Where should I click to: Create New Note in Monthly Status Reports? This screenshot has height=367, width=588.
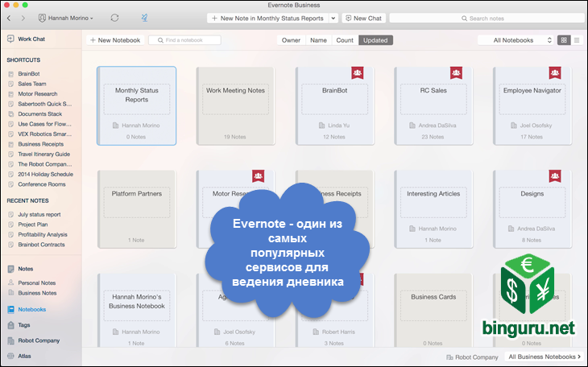tap(267, 18)
